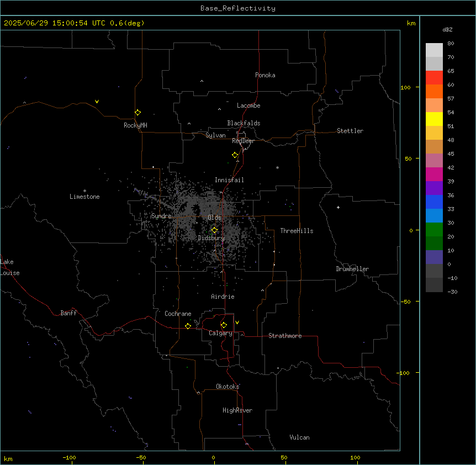Click the Drumheller label
The height and width of the screenshot is (465, 476).
pos(352,269)
